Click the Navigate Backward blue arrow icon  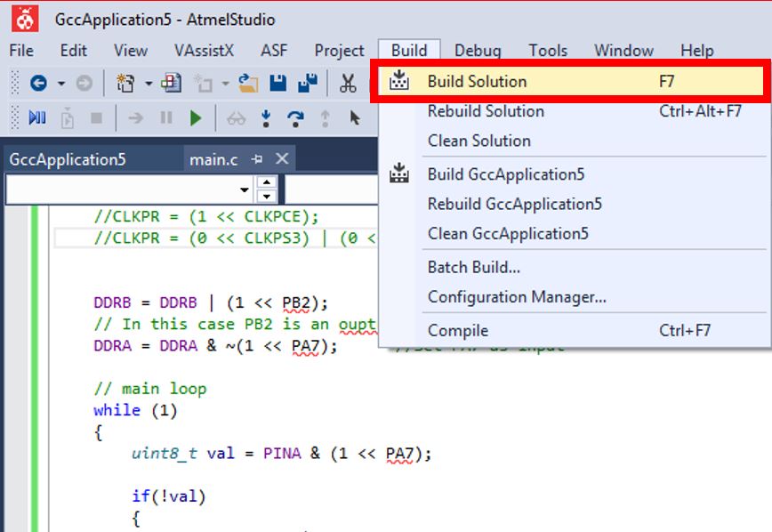(38, 84)
